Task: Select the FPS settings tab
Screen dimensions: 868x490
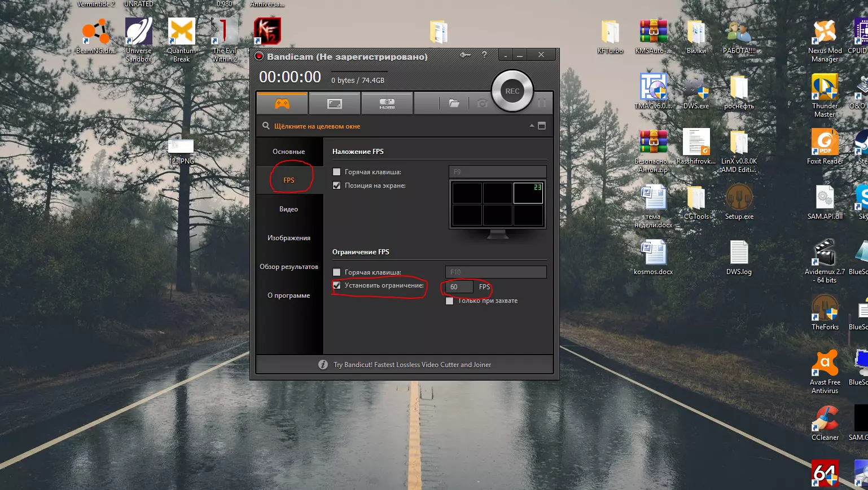Action: tap(289, 180)
